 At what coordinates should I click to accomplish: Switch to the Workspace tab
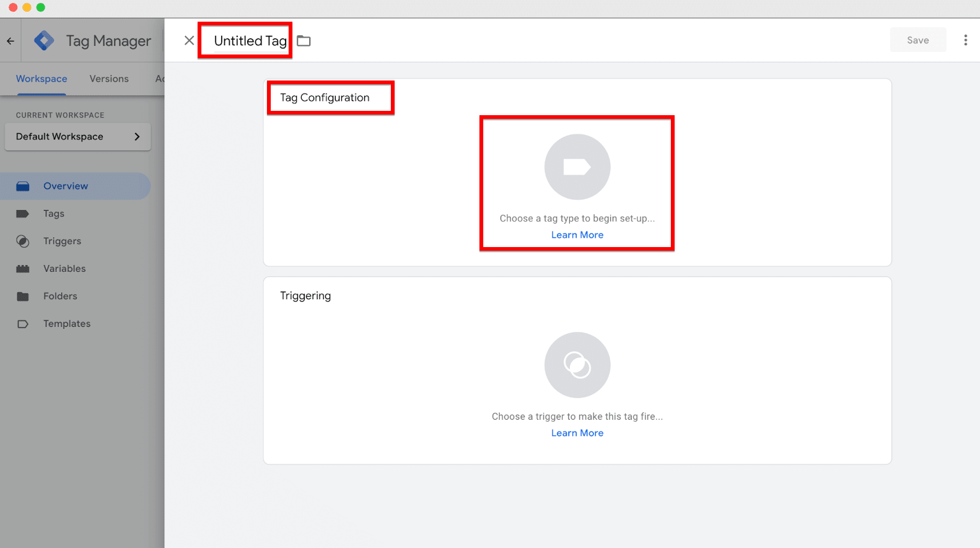42,79
